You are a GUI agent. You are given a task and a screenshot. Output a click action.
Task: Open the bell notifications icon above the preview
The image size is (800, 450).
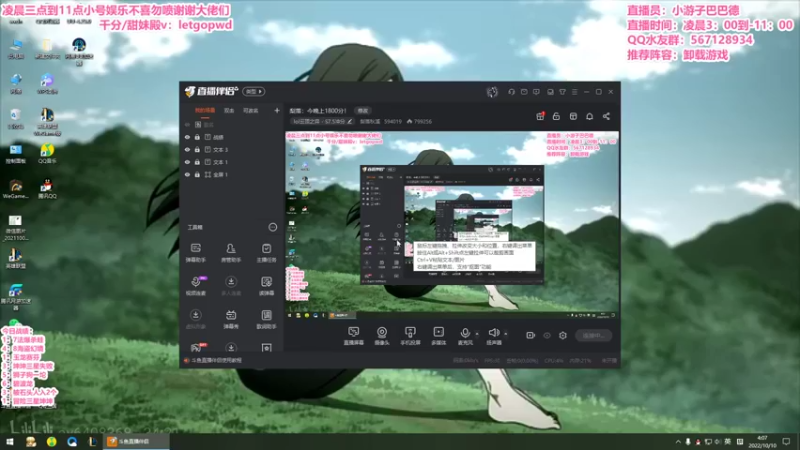point(589,116)
